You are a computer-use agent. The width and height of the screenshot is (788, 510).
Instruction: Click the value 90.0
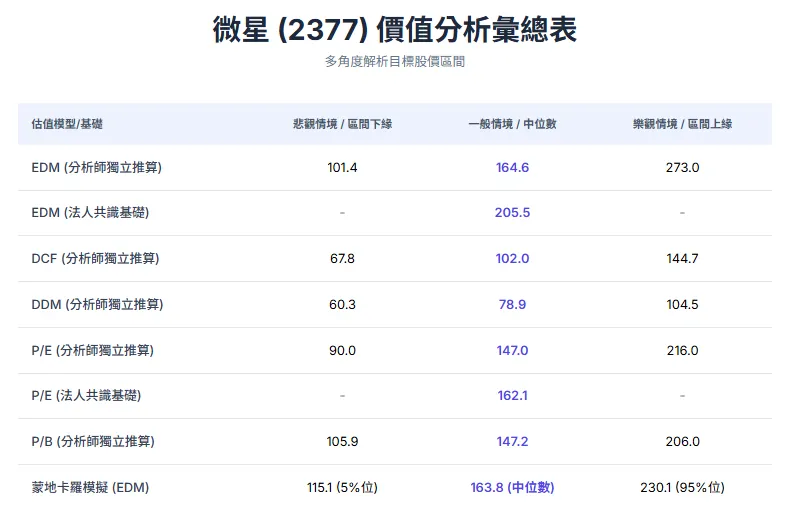[342, 350]
